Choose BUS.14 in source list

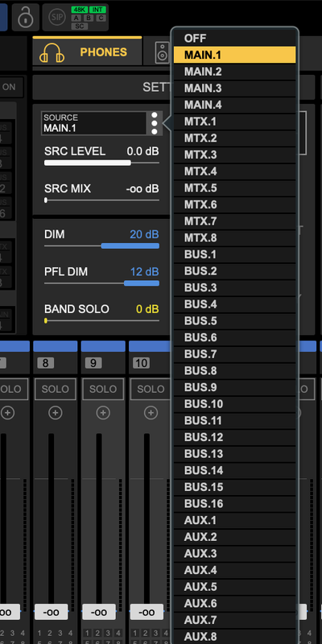[234, 471]
